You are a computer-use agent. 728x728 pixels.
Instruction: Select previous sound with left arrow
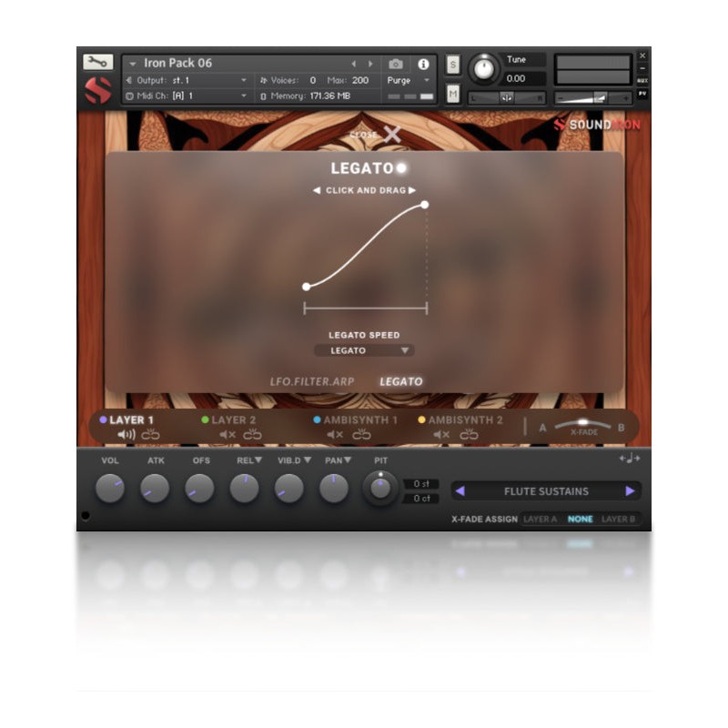pos(460,491)
